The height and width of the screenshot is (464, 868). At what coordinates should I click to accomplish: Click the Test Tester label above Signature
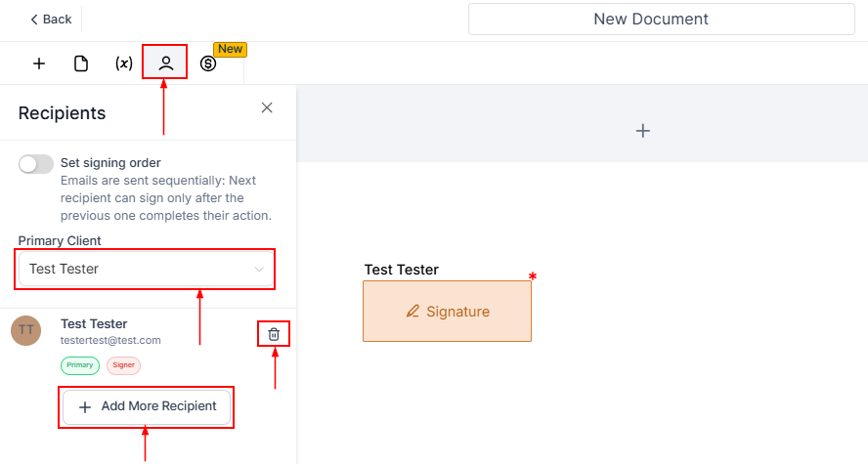pos(402,270)
